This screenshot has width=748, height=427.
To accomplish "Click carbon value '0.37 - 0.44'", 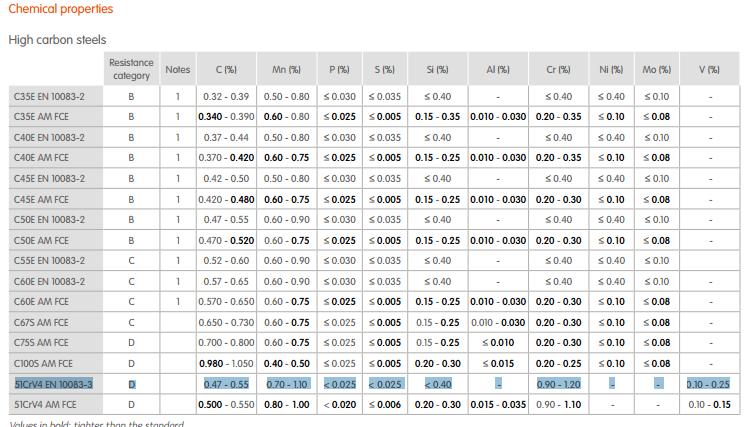I will [226, 137].
